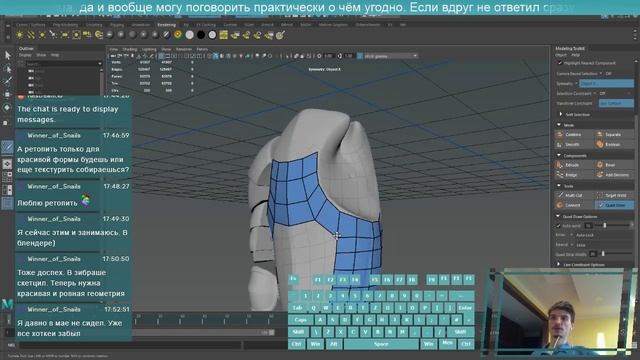The width and height of the screenshot is (640, 360).
Task: Expand the Soft Selection section
Action: point(561,115)
